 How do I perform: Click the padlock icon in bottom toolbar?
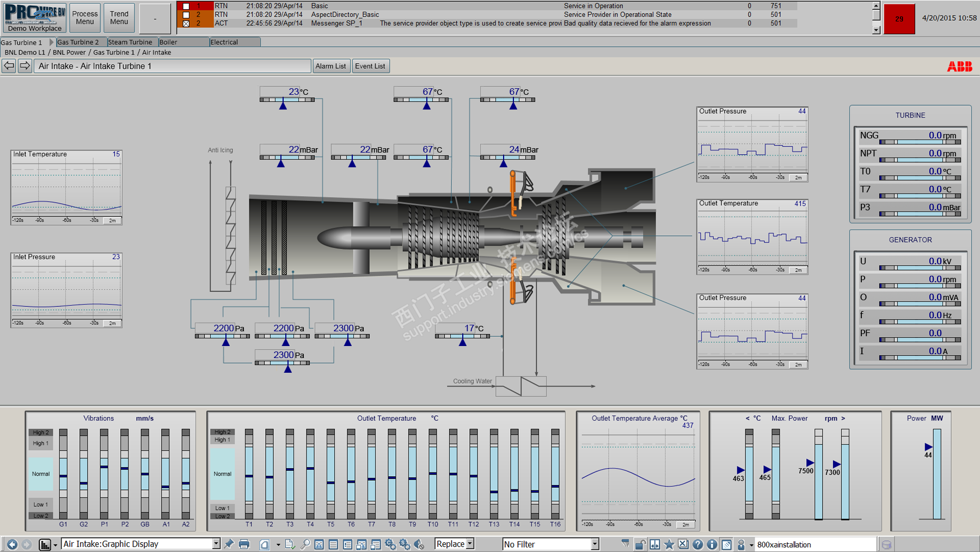[640, 544]
